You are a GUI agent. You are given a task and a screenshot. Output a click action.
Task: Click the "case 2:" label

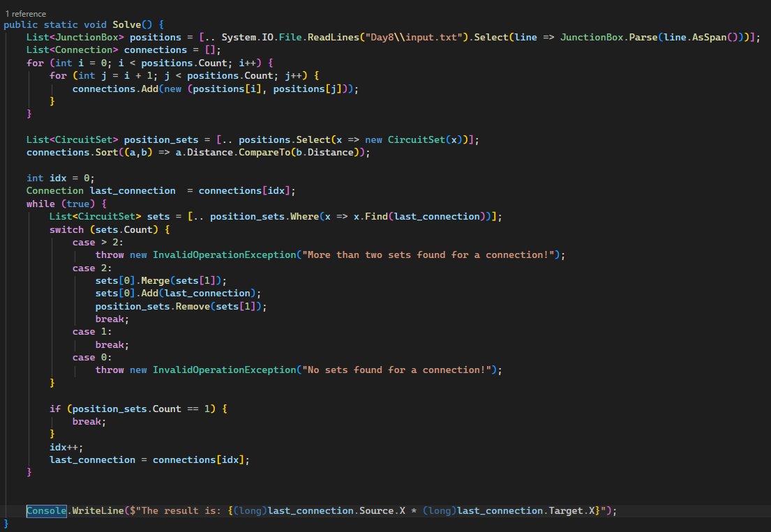click(x=92, y=268)
